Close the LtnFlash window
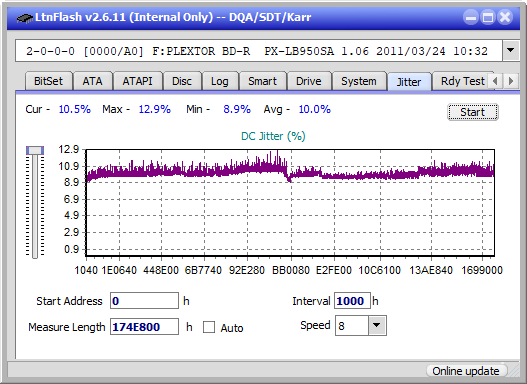The width and height of the screenshot is (527, 384). (x=505, y=17)
